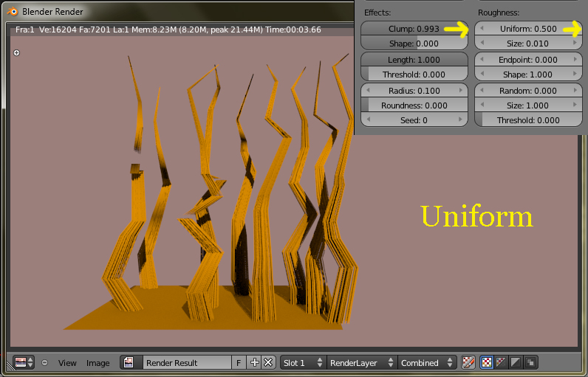Image resolution: width=588 pixels, height=377 pixels.
Task: Decrease Size 1.000 with its left arrow
Action: pos(482,105)
